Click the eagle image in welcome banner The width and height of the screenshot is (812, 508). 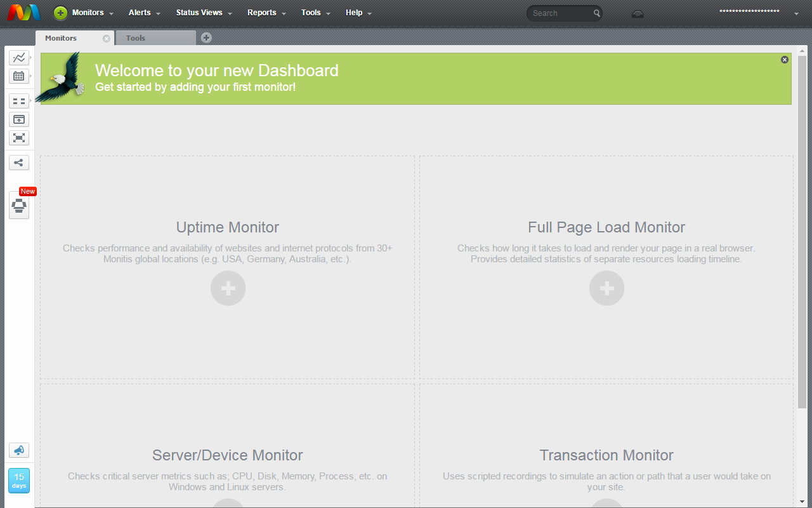click(x=60, y=78)
